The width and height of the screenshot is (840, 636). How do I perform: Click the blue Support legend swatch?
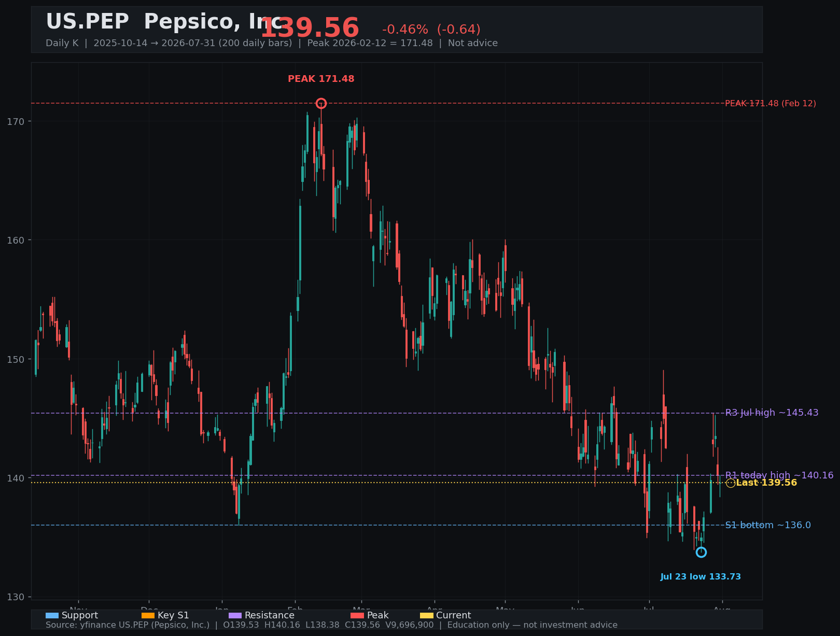click(x=52, y=615)
